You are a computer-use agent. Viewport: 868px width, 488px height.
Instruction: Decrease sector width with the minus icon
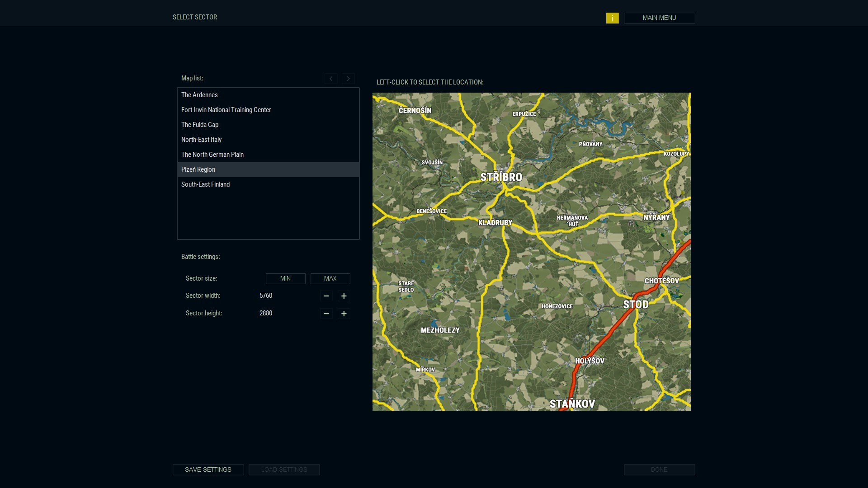326,296
